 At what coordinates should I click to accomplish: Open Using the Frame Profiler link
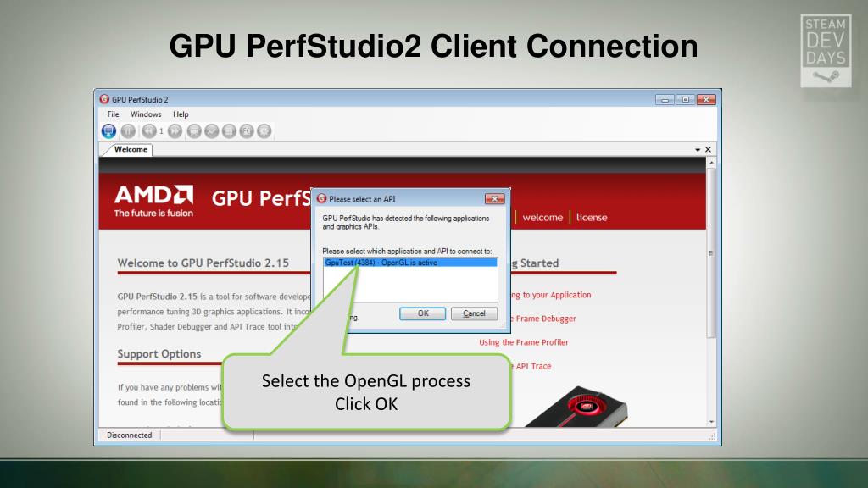tap(524, 342)
